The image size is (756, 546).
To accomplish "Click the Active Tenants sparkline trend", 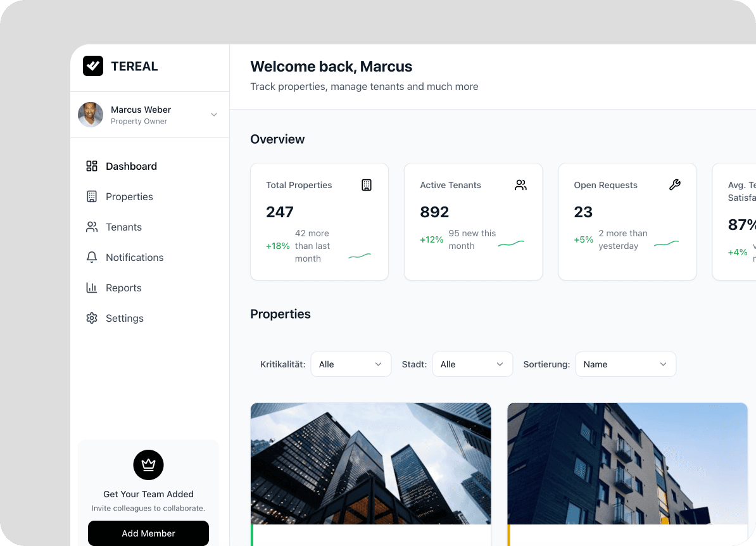I will click(x=511, y=243).
